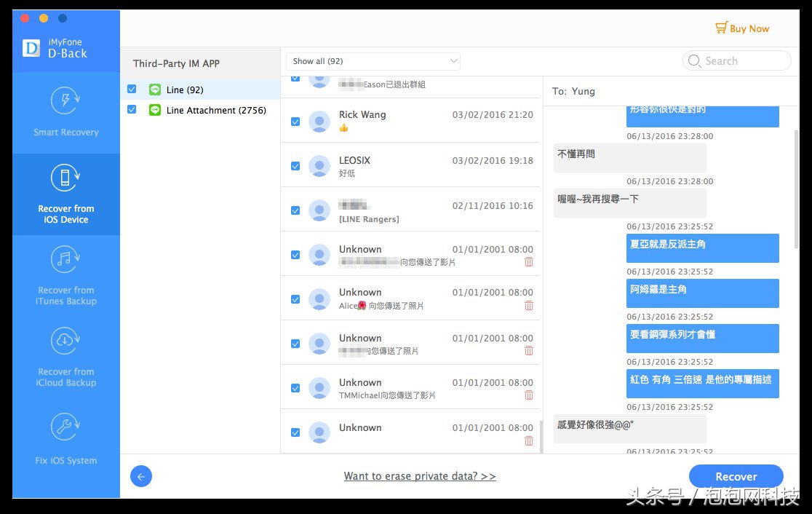Click the back circle arrow button
Screen dimensions: 812x514
point(141,476)
